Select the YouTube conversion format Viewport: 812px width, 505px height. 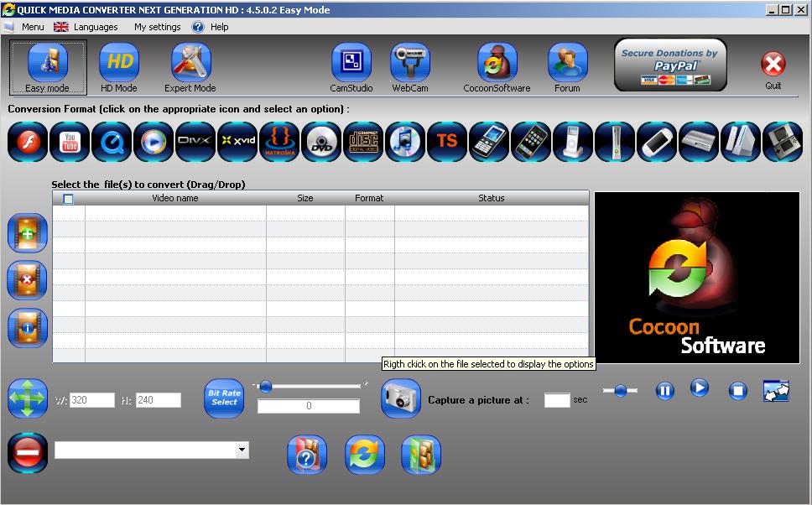70,142
